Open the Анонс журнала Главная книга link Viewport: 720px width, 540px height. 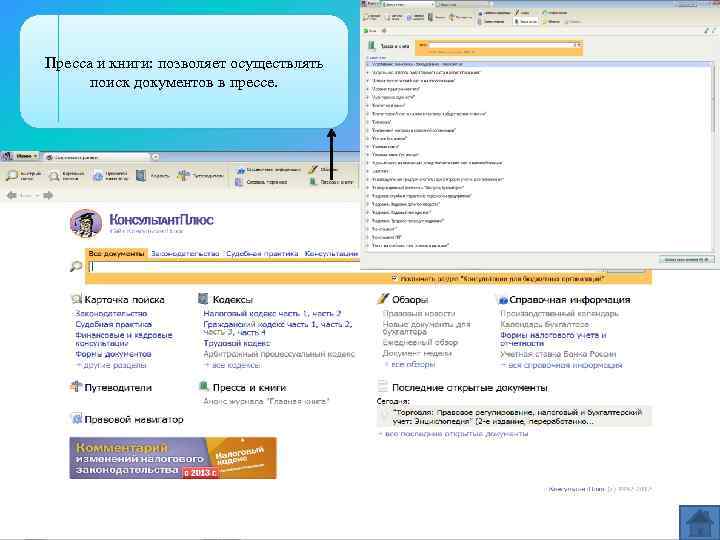(266, 401)
